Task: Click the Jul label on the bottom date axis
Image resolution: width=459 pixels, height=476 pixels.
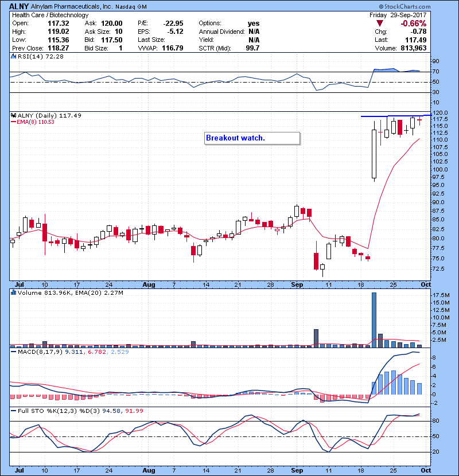Action: click(x=20, y=470)
